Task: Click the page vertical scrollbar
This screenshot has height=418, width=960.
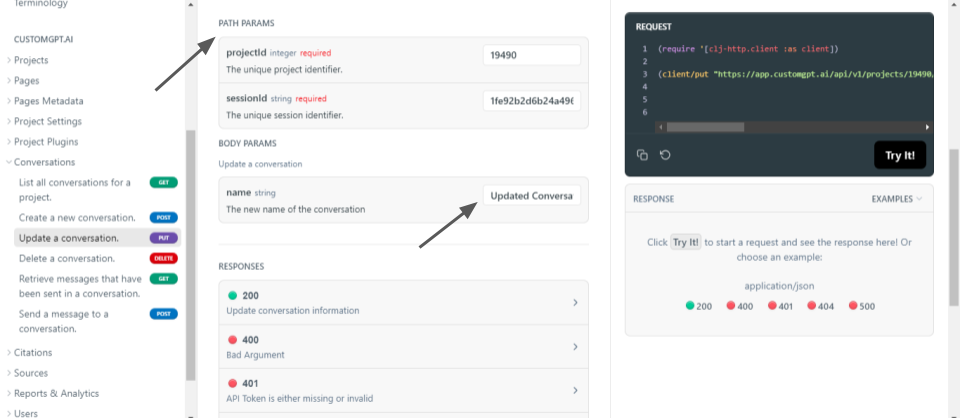Action: click(x=954, y=228)
